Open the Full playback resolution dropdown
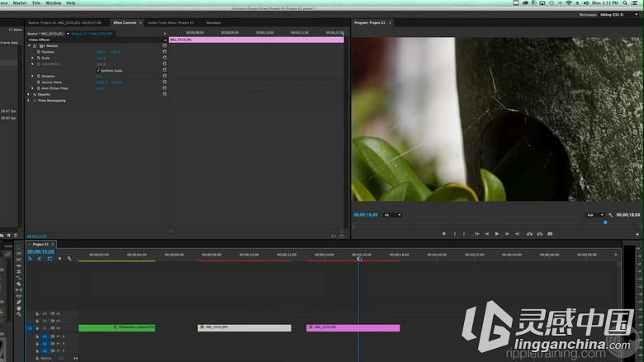This screenshot has width=644, height=362. click(595, 215)
